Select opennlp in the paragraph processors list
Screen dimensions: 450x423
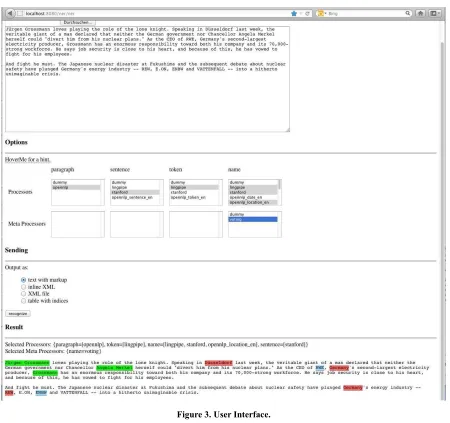76,187
